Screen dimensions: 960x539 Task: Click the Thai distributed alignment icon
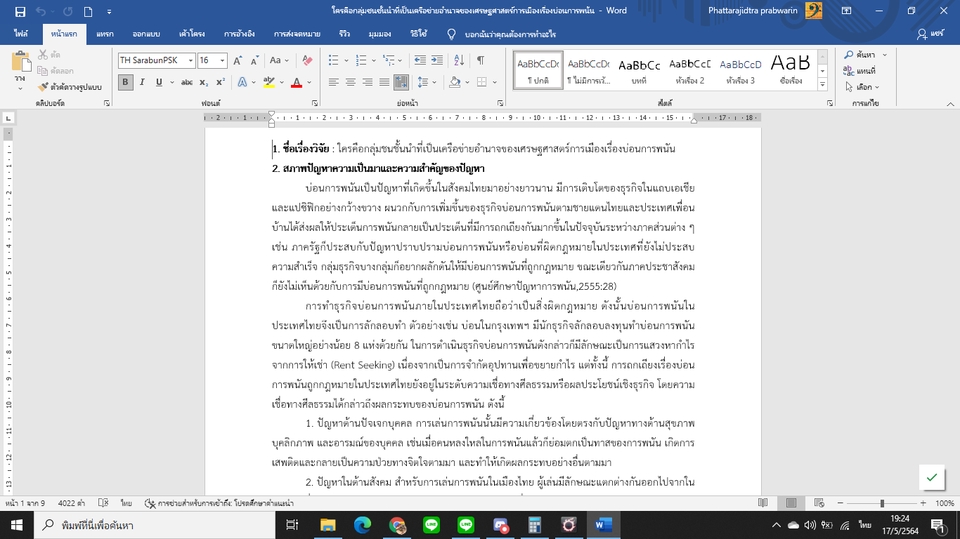pos(401,82)
